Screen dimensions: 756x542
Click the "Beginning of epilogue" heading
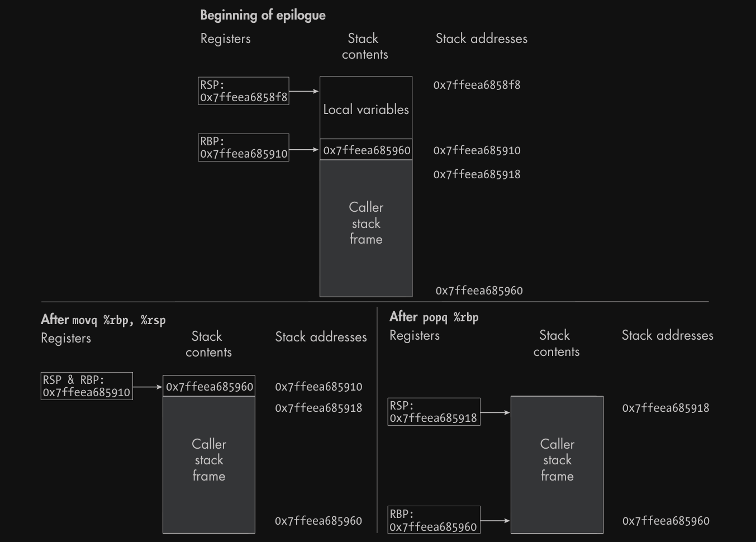[263, 15]
